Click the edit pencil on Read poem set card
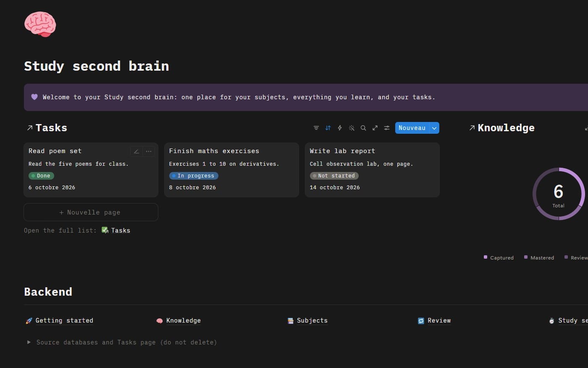 136,151
